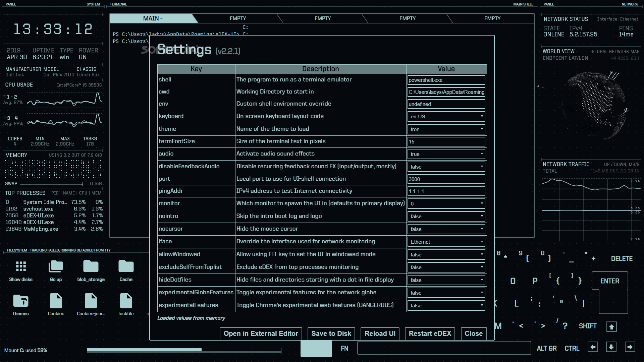
Task: Click the shell value input field
Action: 446,80
